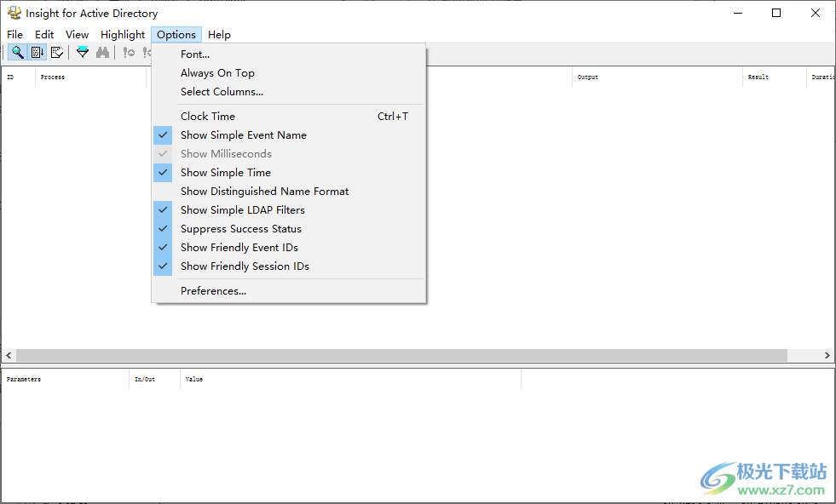
Task: Open Preferences... from Options menu
Action: click(x=289, y=291)
